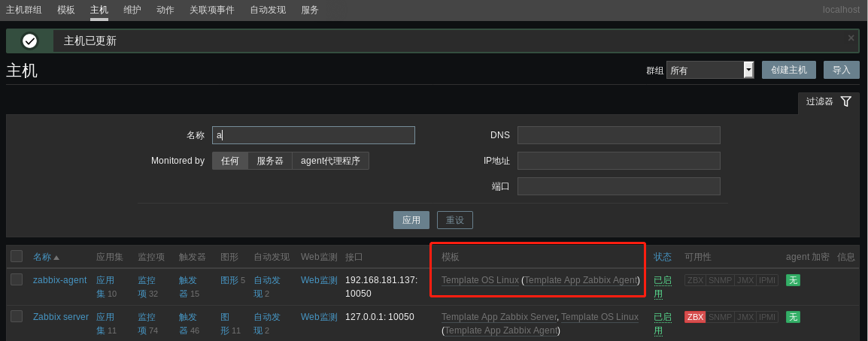Click the funnel filter icon
Viewport: 868px width, 341px height.
[x=845, y=101]
